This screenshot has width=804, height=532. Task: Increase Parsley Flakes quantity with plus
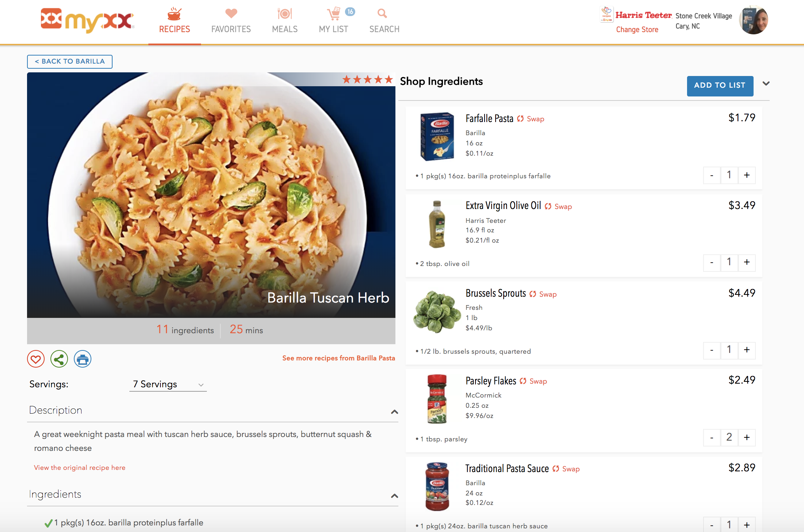click(x=747, y=437)
